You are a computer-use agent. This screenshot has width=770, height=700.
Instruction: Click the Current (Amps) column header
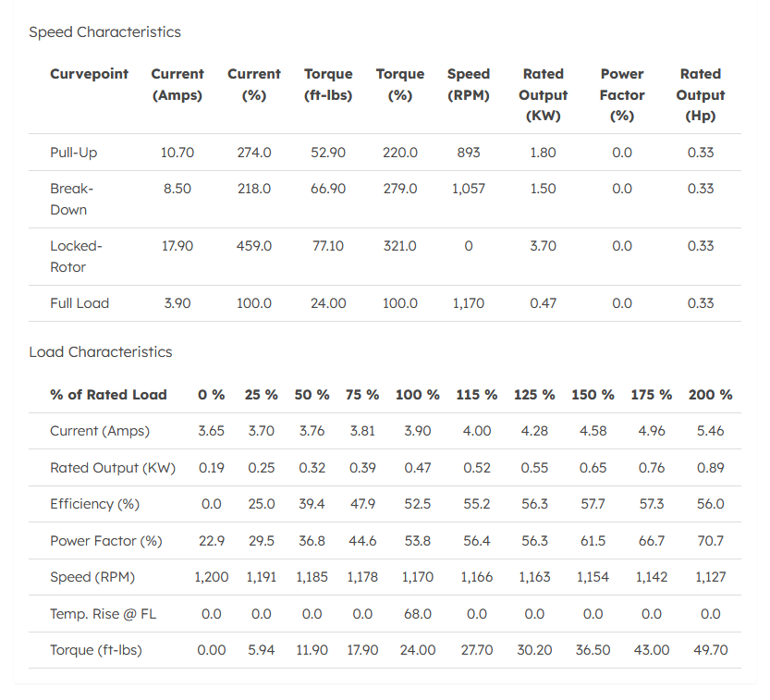tap(177, 84)
